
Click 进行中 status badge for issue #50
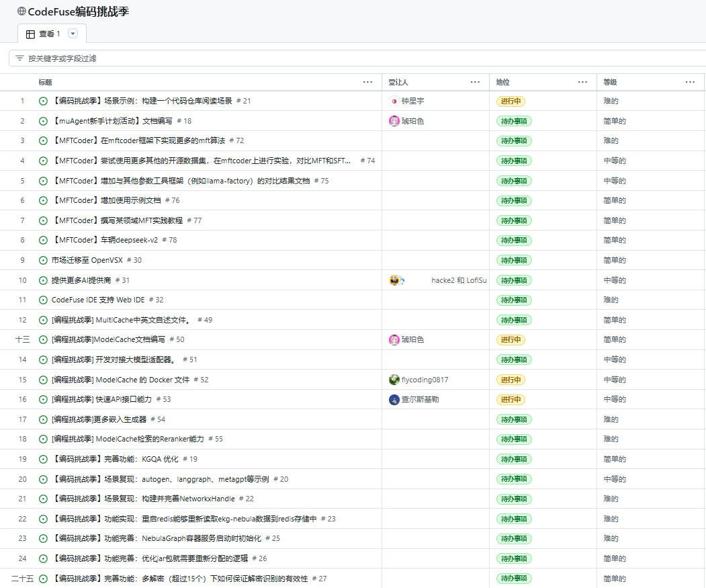511,340
